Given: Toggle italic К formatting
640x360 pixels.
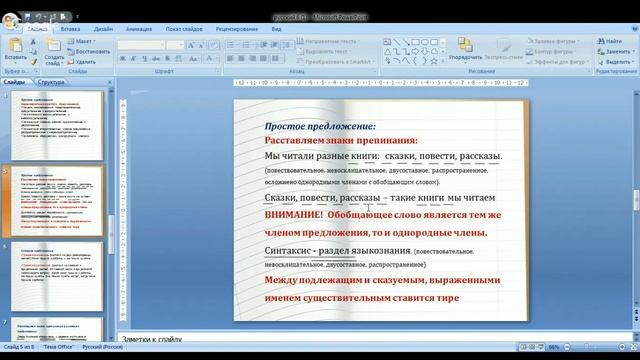Looking at the screenshot, I should pos(133,59).
